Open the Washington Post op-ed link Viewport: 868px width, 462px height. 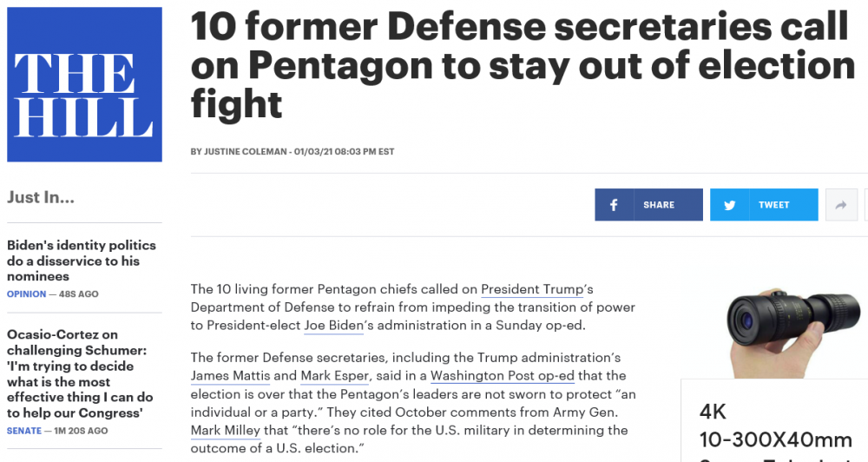point(506,376)
